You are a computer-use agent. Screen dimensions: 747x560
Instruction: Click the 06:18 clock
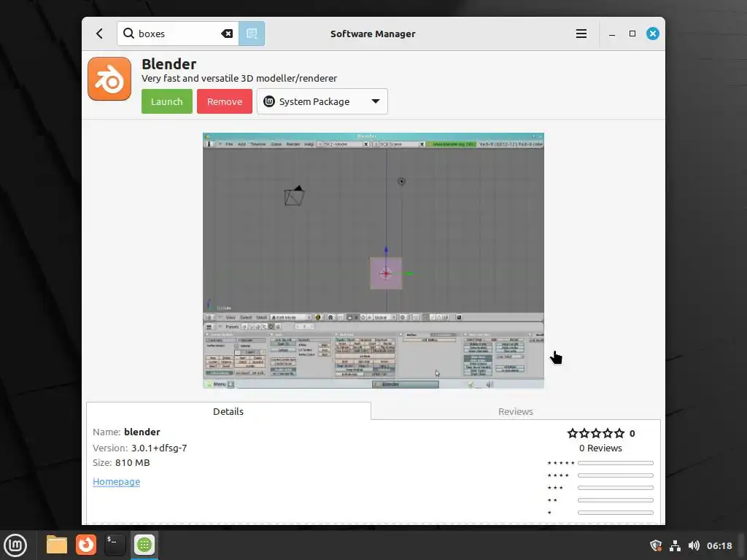[x=719, y=545]
